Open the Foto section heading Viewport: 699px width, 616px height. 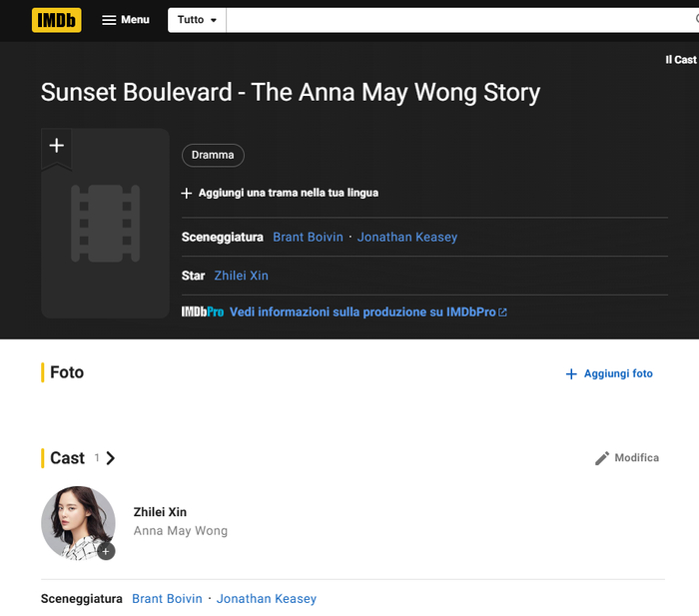coord(67,372)
